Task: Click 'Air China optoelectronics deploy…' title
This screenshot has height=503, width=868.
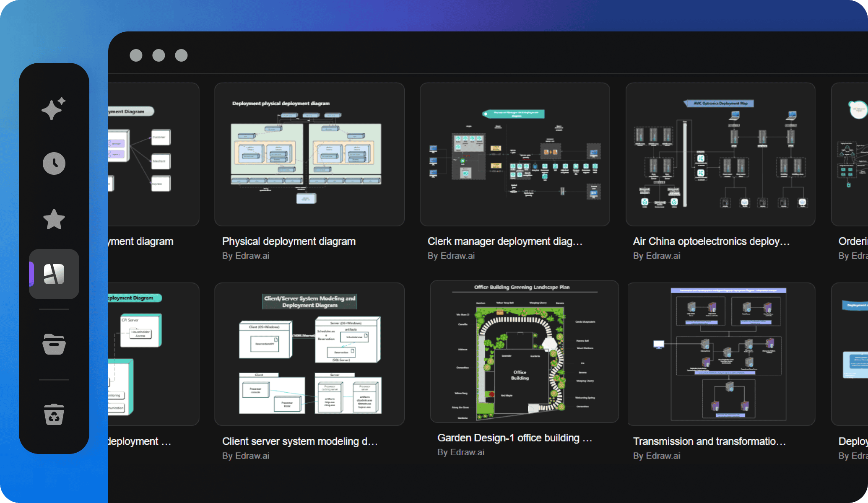Action: click(711, 241)
